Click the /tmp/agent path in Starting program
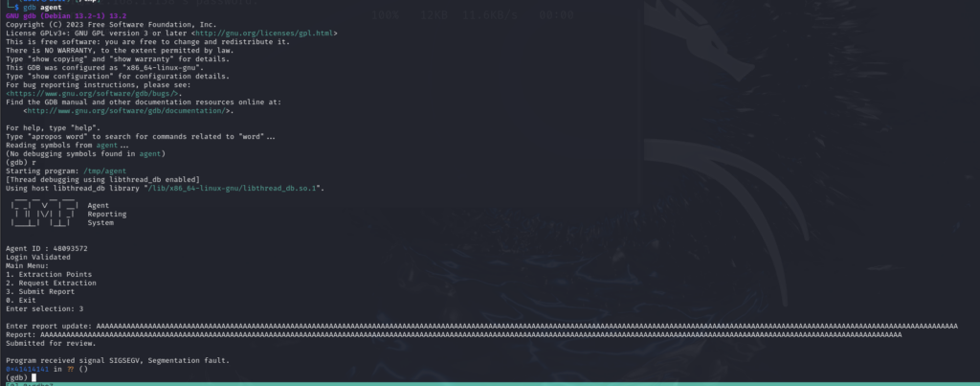Image resolution: width=980 pixels, height=386 pixels. tap(104, 170)
